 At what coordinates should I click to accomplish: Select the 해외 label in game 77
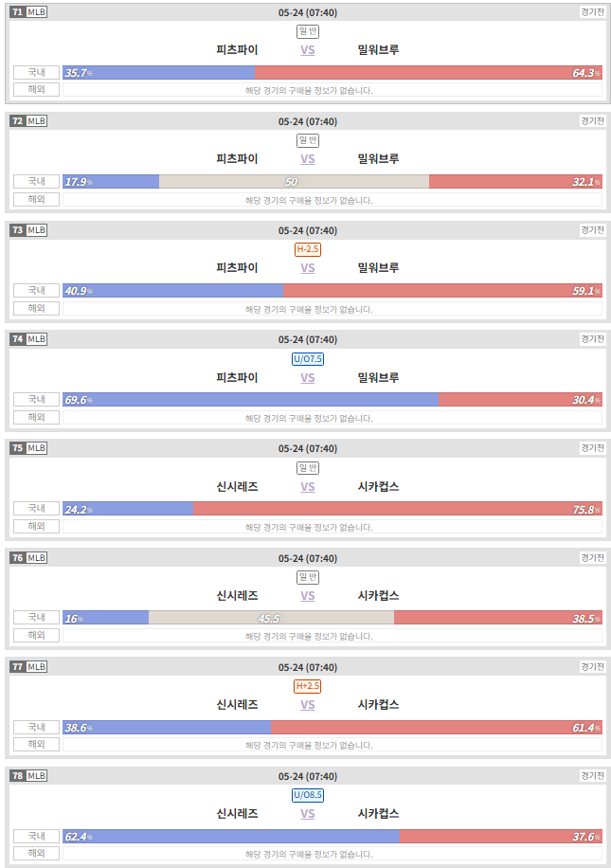point(37,745)
